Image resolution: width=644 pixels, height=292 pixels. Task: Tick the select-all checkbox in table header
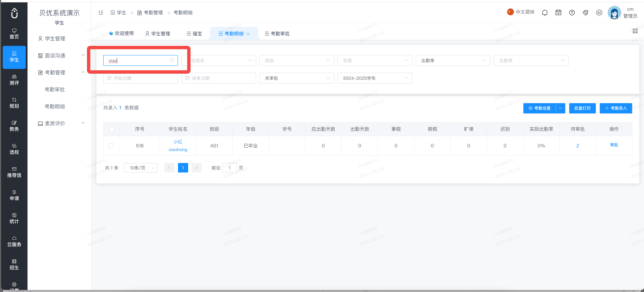[112, 129]
